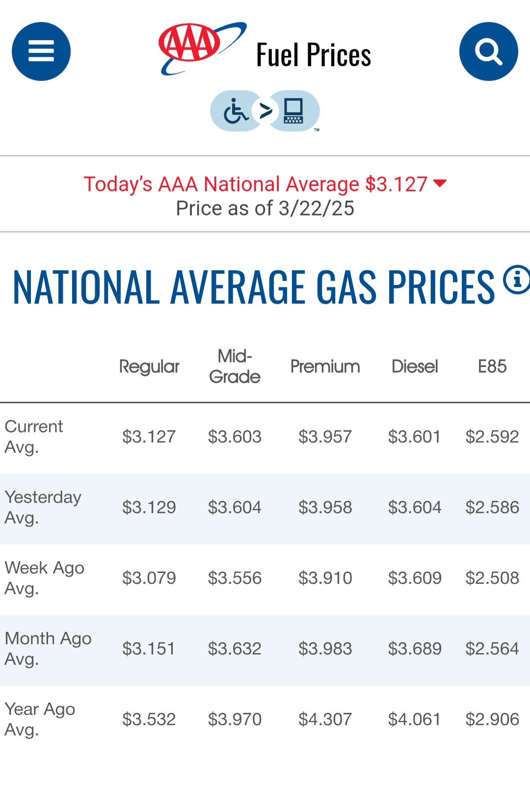This screenshot has height=812, width=530.
Task: Select the Diesel column header
Action: point(415,367)
